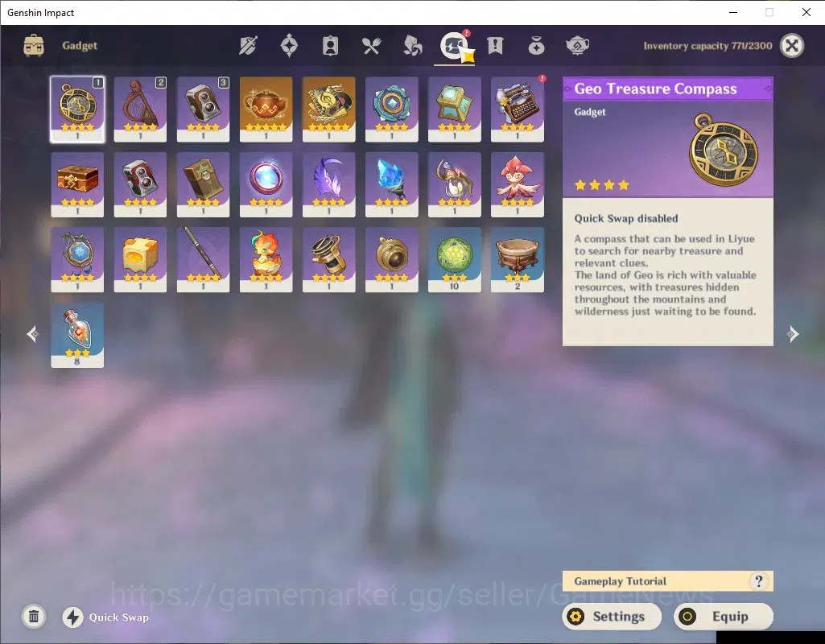This screenshot has height=644, width=825.
Task: Switch to the Artifacts tab
Action: 289,46
